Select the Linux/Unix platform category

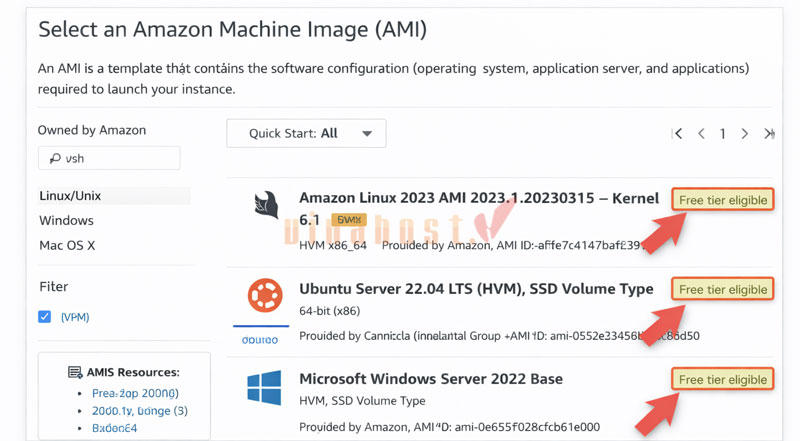pyautogui.click(x=114, y=196)
